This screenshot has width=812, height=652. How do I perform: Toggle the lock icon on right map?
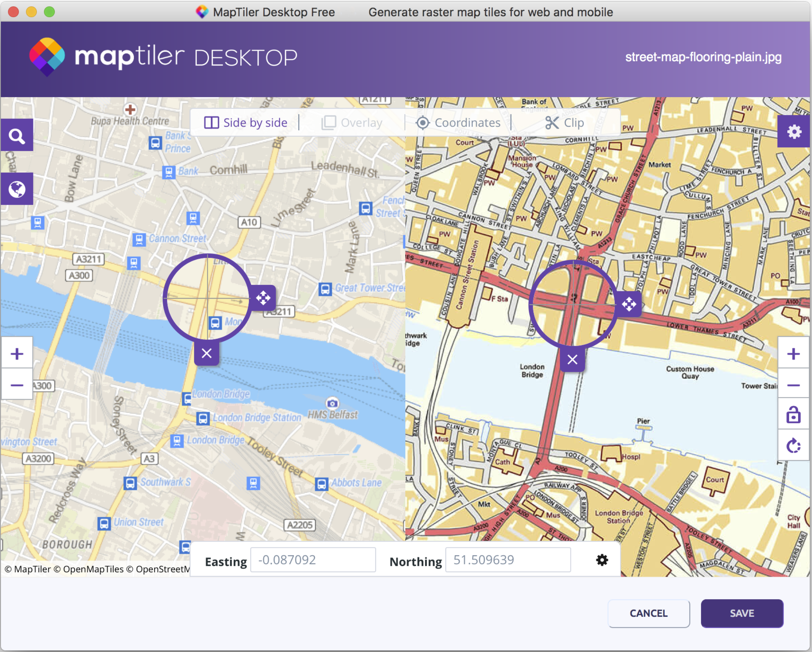tap(793, 415)
